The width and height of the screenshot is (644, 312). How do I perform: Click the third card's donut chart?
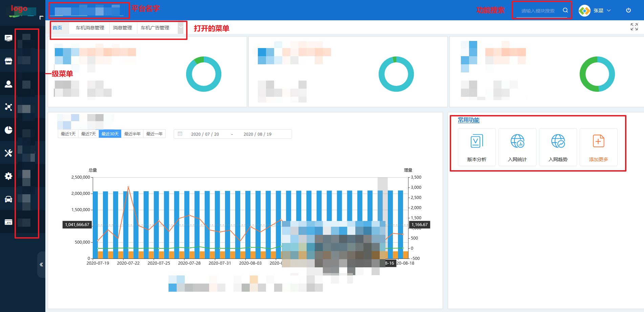pyautogui.click(x=597, y=74)
